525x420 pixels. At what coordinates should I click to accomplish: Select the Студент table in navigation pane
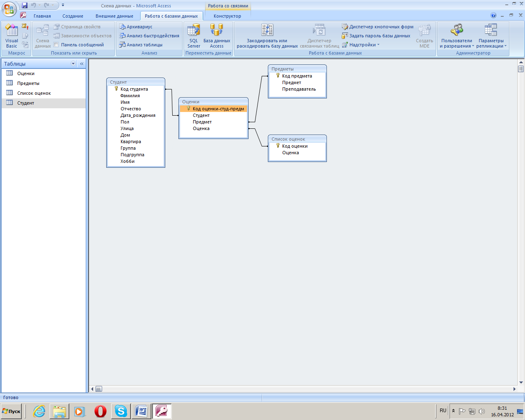point(43,103)
